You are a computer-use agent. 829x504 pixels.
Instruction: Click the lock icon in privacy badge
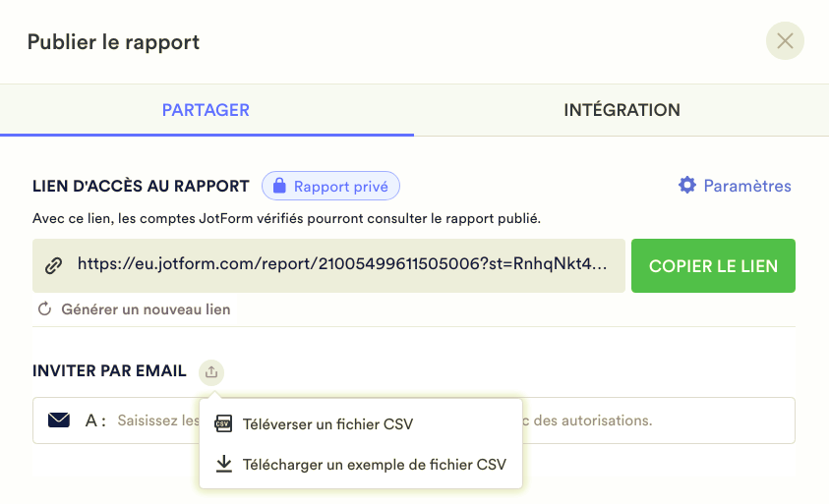[x=279, y=186]
